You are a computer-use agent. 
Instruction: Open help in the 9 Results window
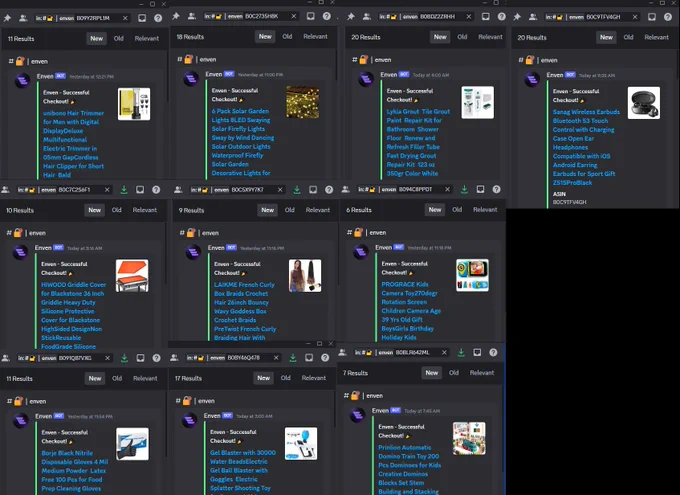(329, 190)
